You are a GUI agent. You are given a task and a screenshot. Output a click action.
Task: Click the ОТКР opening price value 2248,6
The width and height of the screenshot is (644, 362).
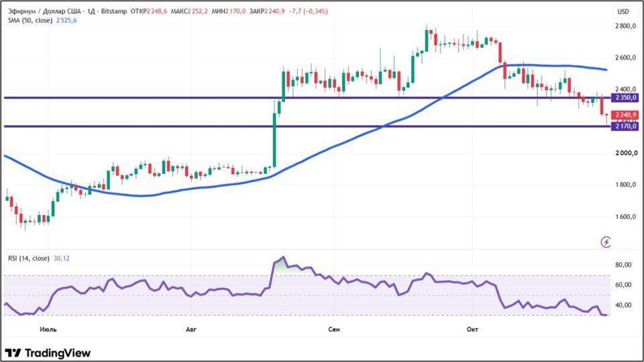[157, 11]
